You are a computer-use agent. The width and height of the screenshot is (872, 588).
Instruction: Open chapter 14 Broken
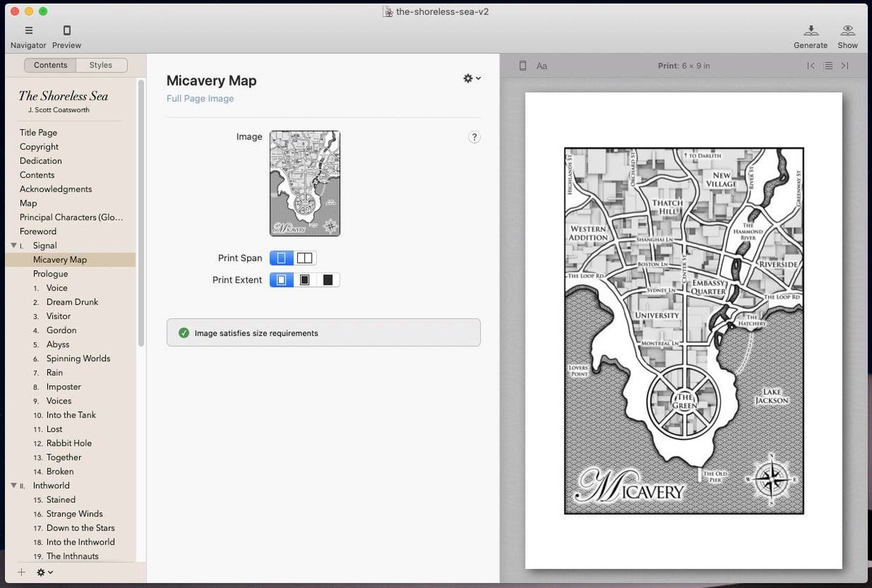click(x=60, y=472)
